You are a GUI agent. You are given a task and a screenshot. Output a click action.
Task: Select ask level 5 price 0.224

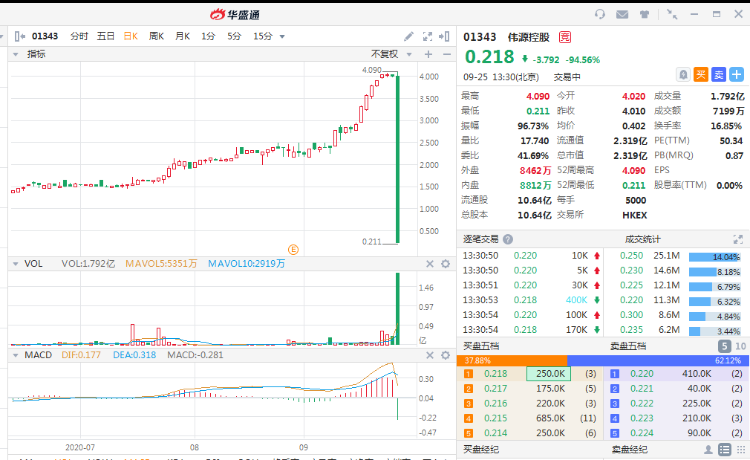(x=642, y=433)
